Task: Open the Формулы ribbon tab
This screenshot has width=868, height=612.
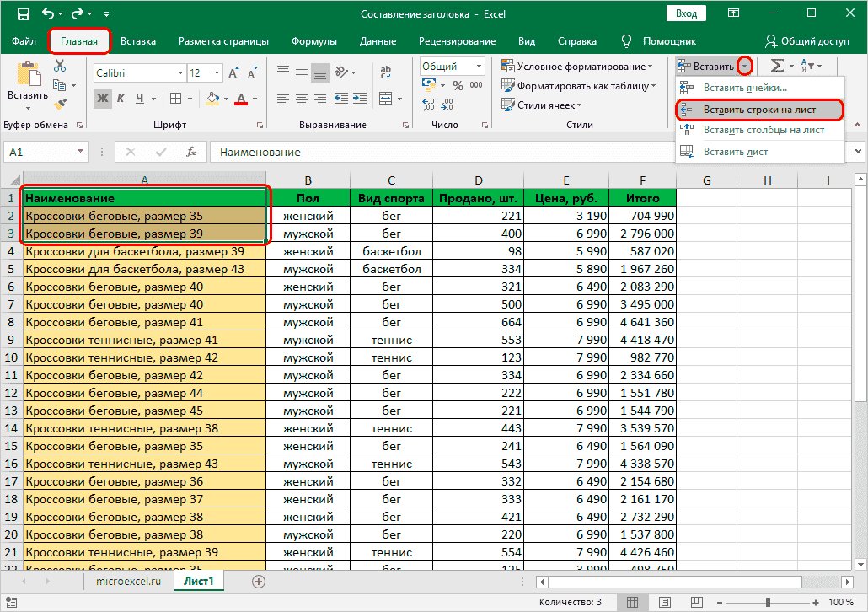Action: [x=313, y=40]
